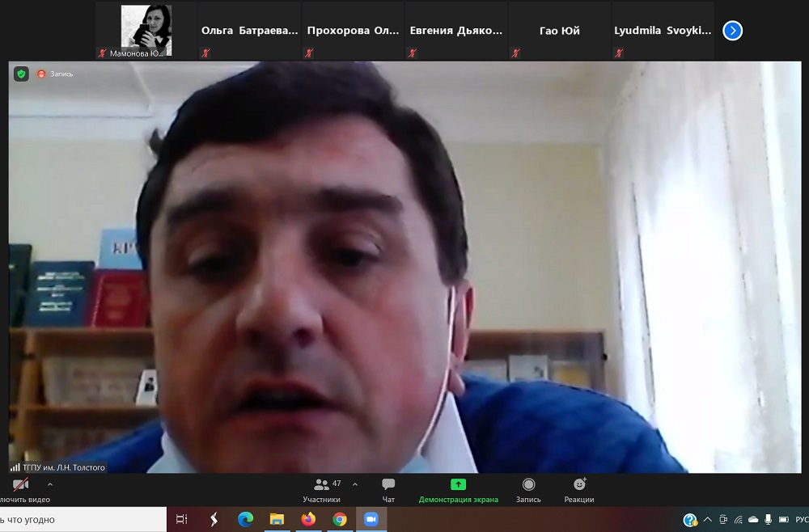This screenshot has width=809, height=532.
Task: Open Wi-Fi network tray icon
Action: point(739,520)
